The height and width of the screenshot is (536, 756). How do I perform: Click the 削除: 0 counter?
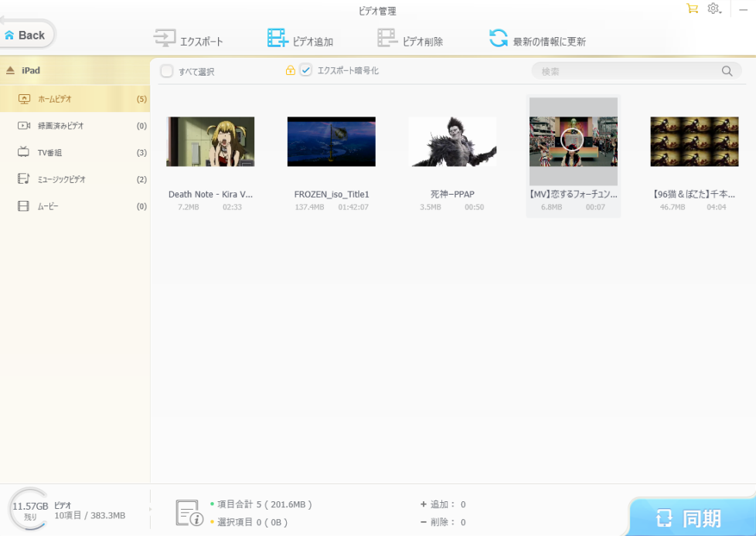coord(443,522)
